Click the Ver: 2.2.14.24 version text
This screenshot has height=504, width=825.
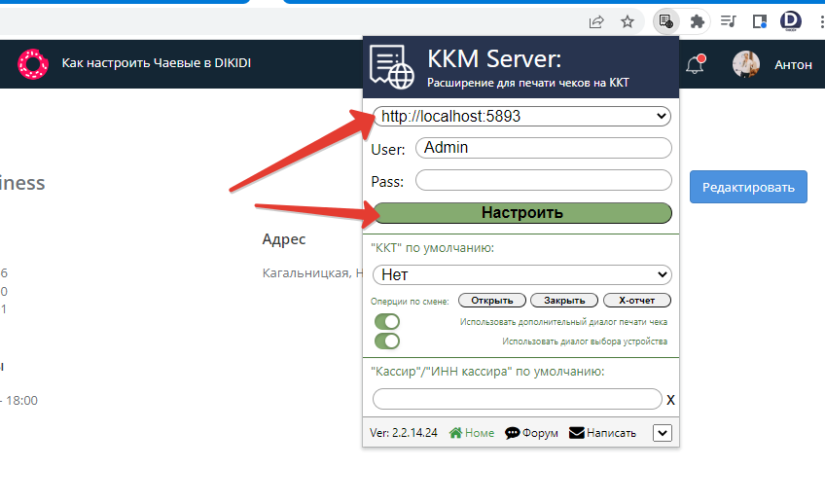[x=403, y=433]
